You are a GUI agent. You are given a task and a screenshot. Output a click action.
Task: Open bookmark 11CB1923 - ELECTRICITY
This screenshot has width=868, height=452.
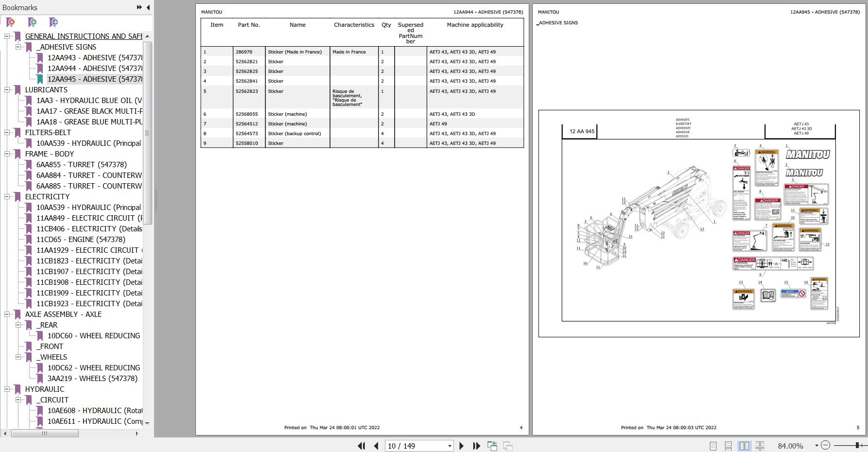89,304
